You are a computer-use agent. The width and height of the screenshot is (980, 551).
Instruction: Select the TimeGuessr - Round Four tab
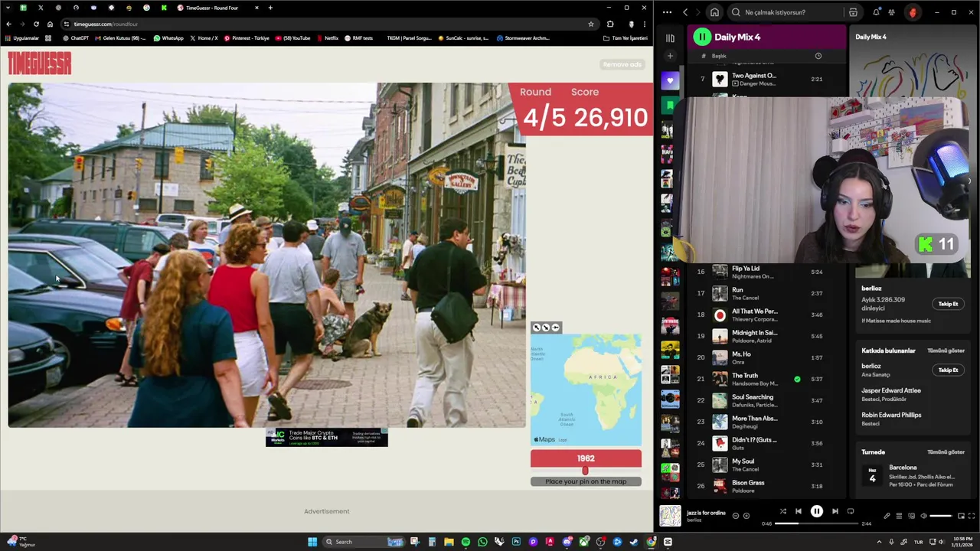(x=217, y=8)
